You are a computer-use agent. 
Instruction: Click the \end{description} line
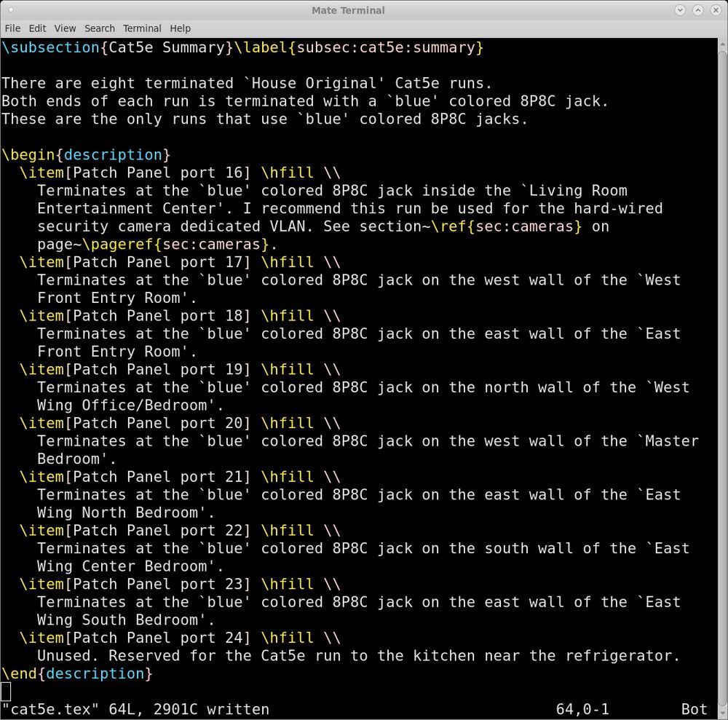pos(77,673)
